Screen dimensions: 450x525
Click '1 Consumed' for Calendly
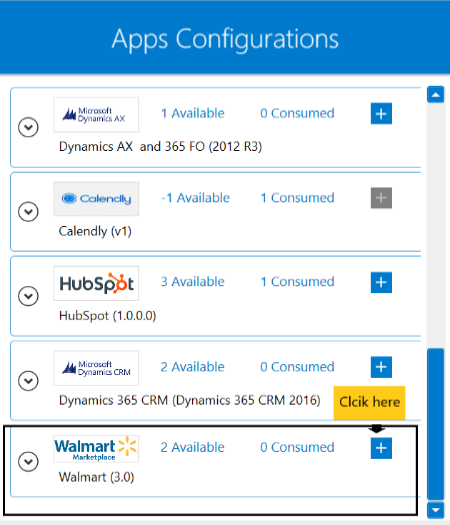[x=297, y=198]
